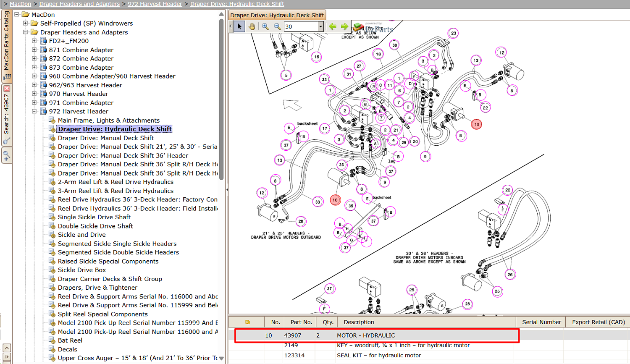The height and width of the screenshot is (364, 630).
Task: Open Raised Sickle Special Components page
Action: pyautogui.click(x=108, y=261)
